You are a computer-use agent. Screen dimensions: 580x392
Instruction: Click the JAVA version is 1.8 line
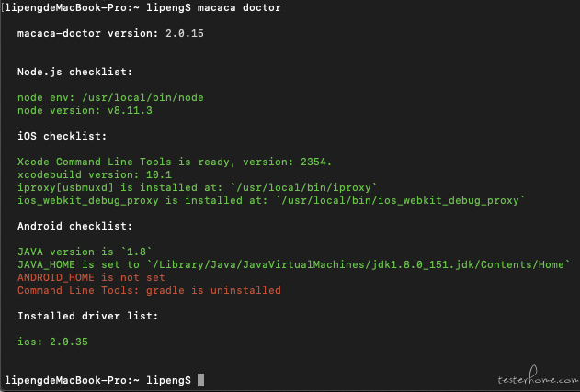tap(85, 252)
